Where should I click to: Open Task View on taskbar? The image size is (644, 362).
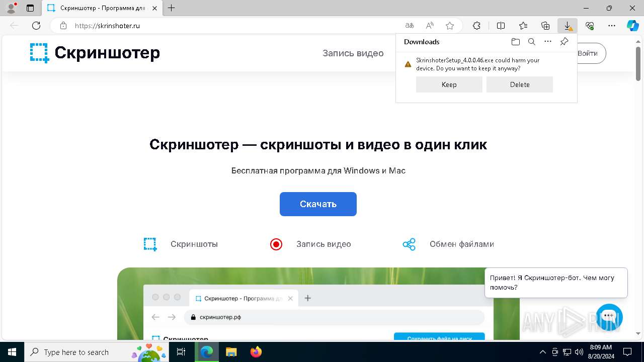181,352
